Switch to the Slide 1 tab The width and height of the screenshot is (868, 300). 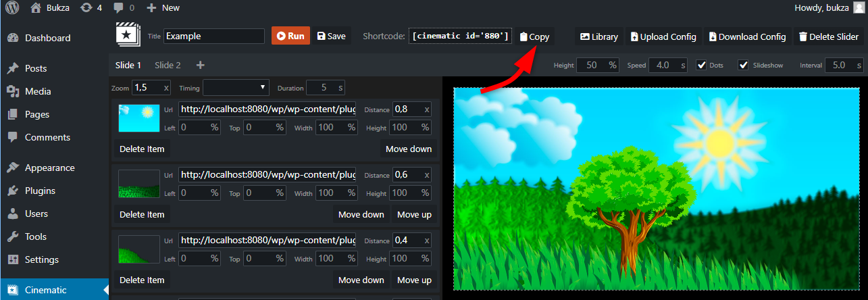[128, 66]
